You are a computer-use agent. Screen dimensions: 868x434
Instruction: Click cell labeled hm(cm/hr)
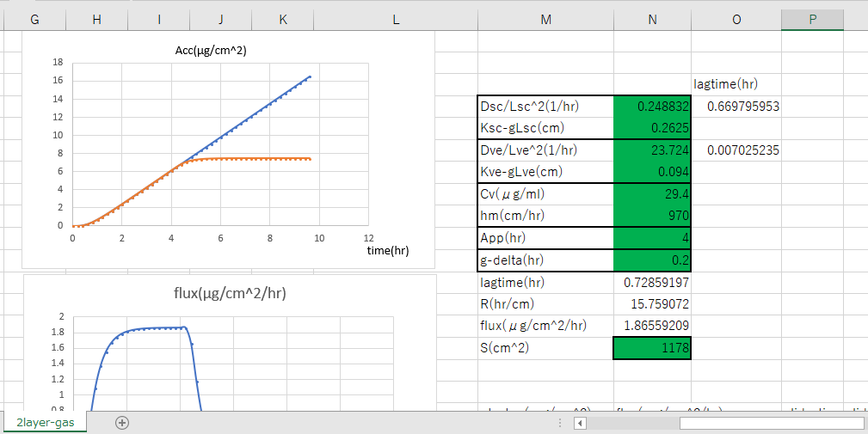pos(545,216)
